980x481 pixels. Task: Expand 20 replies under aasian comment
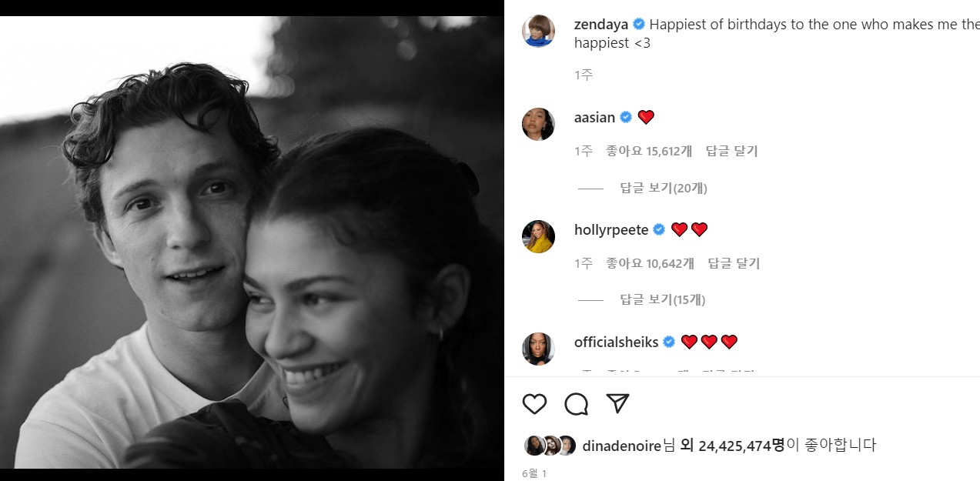(663, 188)
